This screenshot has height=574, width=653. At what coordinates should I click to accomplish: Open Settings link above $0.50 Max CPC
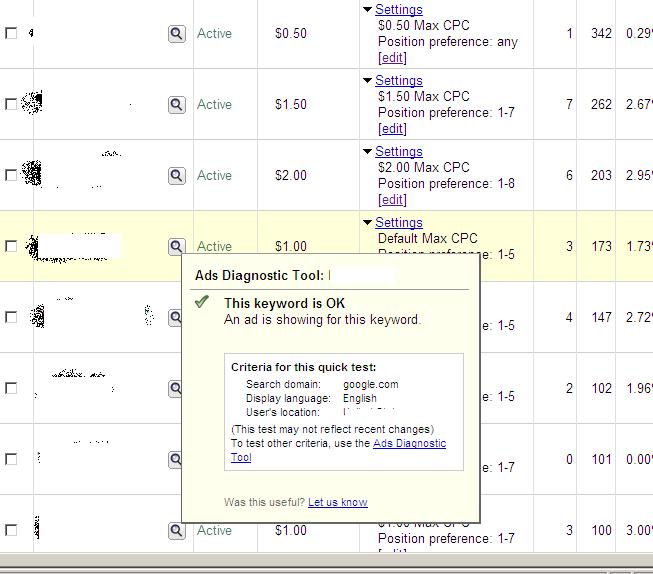pyautogui.click(x=399, y=9)
